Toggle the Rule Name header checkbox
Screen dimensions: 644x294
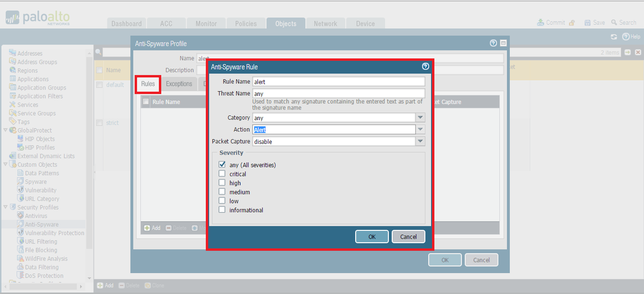tap(146, 102)
